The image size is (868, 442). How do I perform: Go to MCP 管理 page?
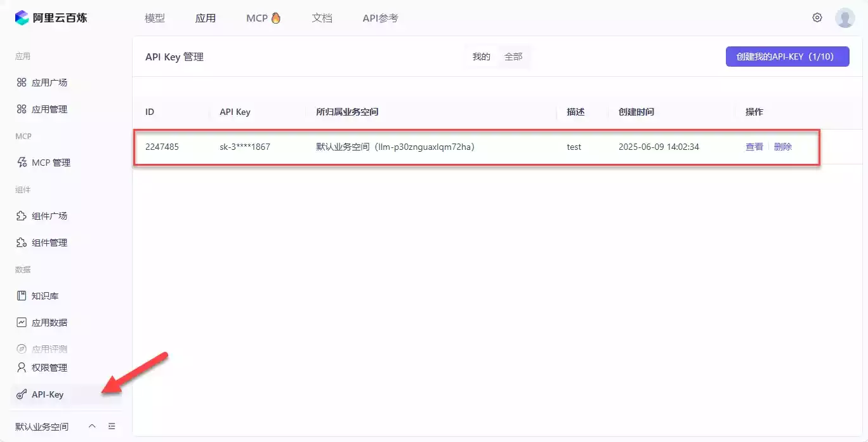point(51,163)
